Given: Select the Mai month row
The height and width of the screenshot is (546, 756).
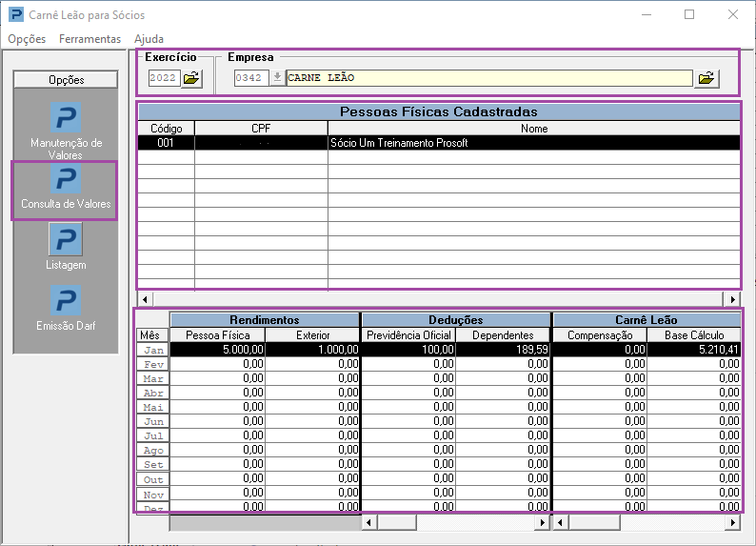Looking at the screenshot, I should [153, 407].
